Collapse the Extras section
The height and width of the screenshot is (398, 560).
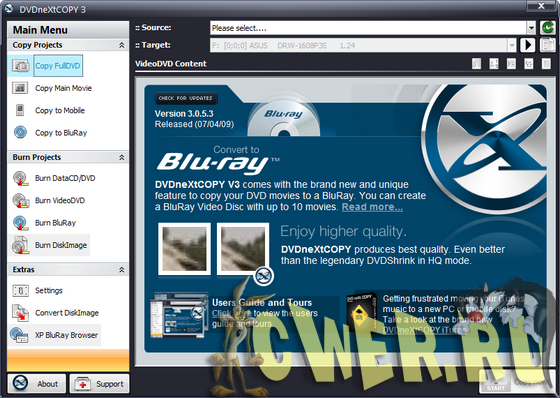pyautogui.click(x=121, y=270)
